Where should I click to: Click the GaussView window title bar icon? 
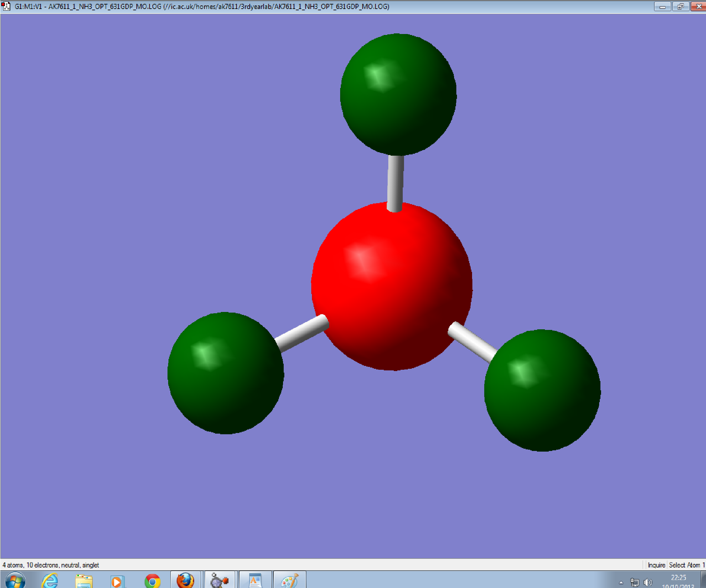[x=6, y=6]
